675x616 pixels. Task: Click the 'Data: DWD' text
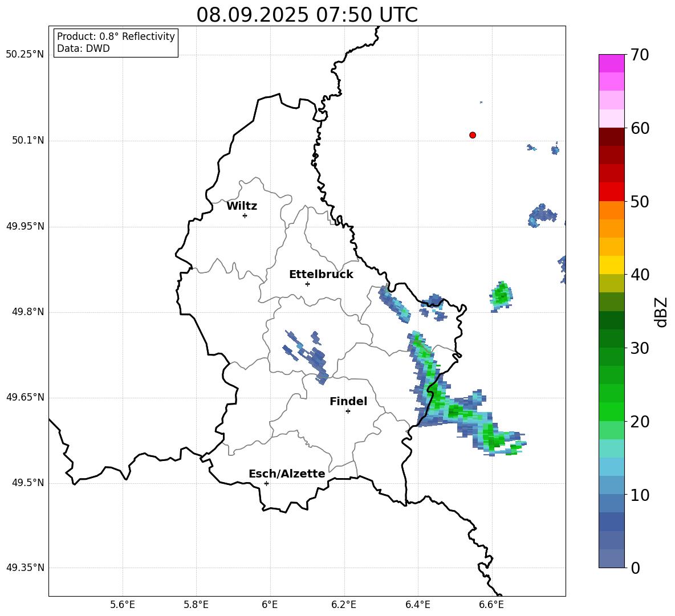pos(83,48)
